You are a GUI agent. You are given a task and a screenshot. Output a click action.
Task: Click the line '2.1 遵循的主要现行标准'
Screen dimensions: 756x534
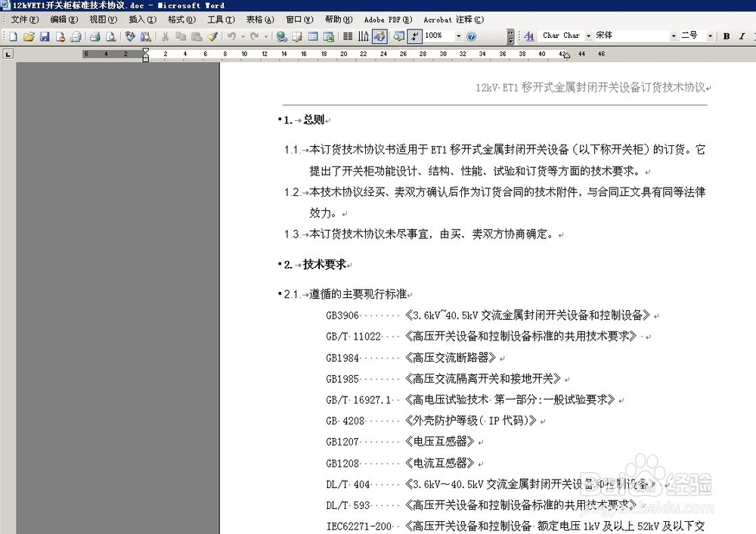(x=345, y=293)
